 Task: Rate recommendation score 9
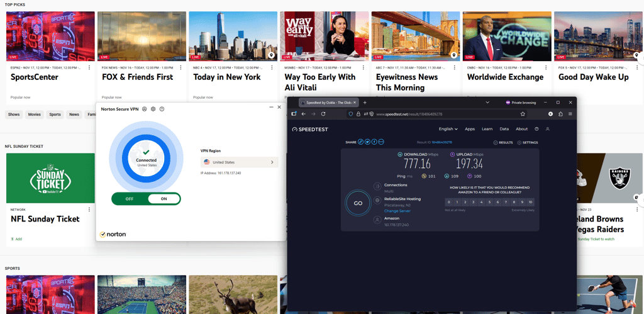pos(522,202)
